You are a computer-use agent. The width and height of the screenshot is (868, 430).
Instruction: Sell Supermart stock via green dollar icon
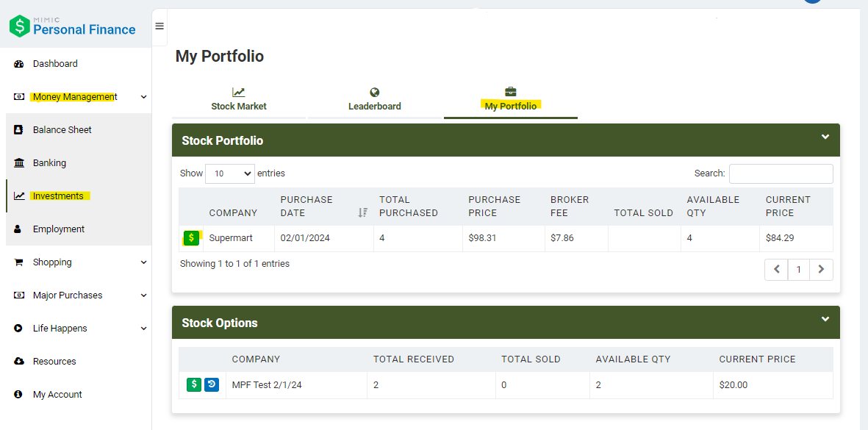tap(192, 238)
